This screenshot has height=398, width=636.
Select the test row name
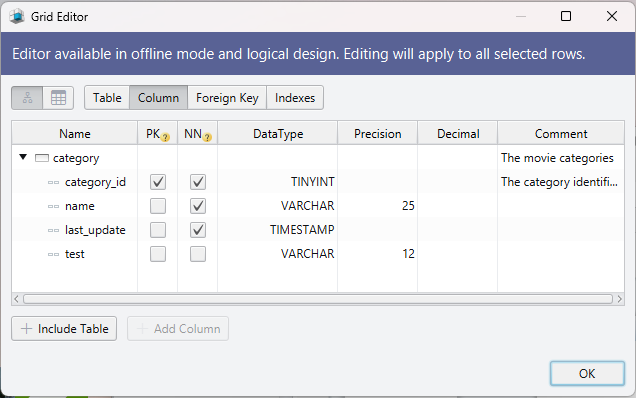[75, 254]
